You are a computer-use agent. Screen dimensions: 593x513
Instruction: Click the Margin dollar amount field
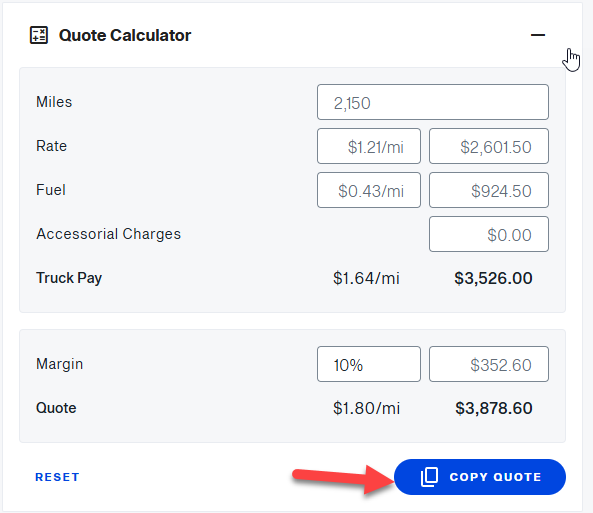click(x=489, y=364)
